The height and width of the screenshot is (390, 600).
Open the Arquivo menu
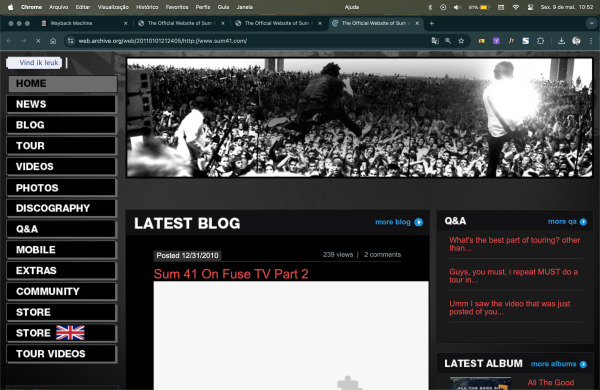tap(58, 7)
